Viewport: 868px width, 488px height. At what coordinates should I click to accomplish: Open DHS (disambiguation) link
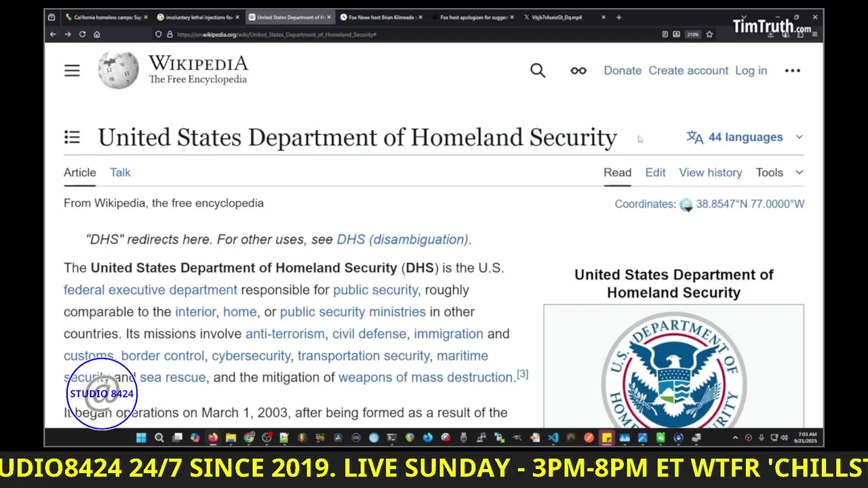tap(402, 239)
